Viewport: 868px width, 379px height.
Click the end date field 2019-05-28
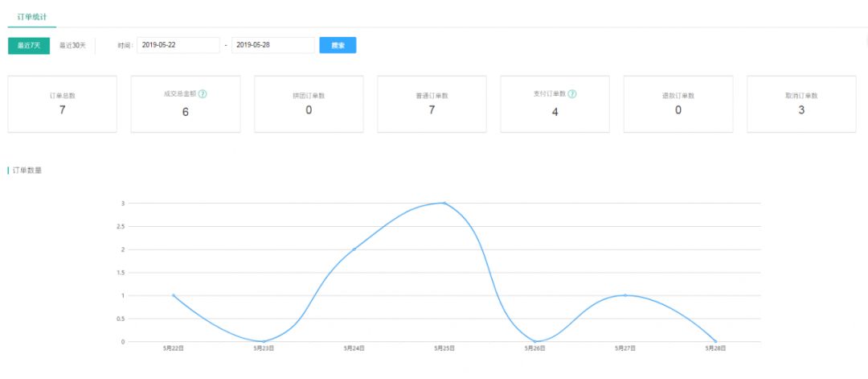[x=272, y=45]
